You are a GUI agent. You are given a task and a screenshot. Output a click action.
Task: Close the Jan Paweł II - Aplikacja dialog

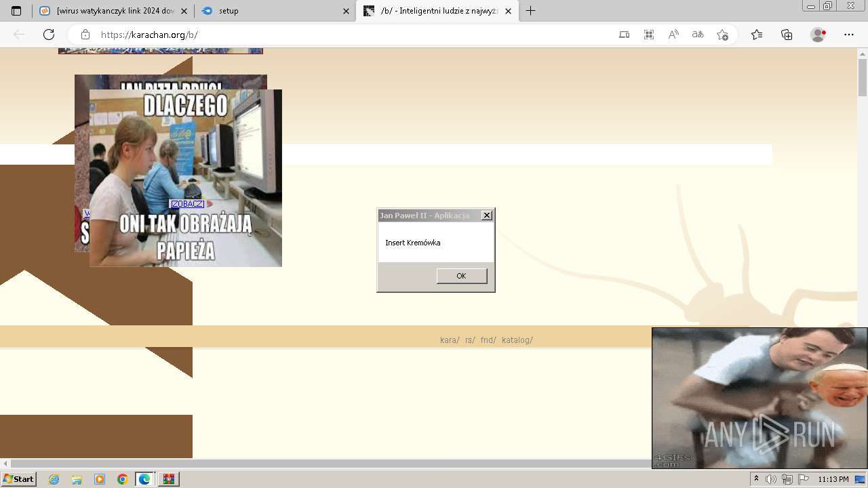pos(486,215)
